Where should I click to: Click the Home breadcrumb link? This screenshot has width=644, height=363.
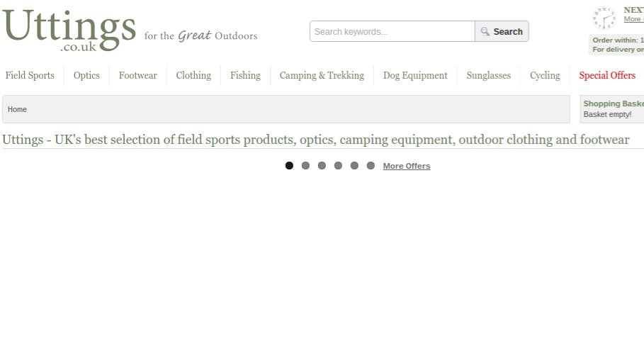(x=17, y=109)
